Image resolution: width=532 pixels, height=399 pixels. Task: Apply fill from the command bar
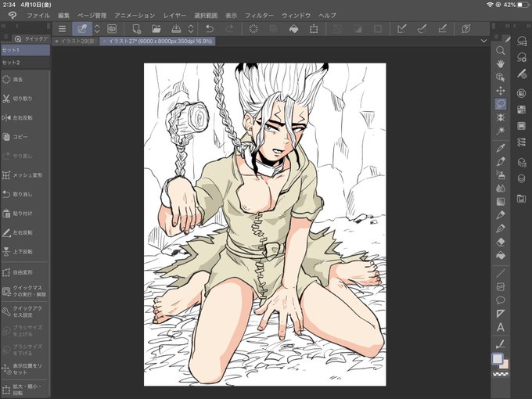click(293, 29)
